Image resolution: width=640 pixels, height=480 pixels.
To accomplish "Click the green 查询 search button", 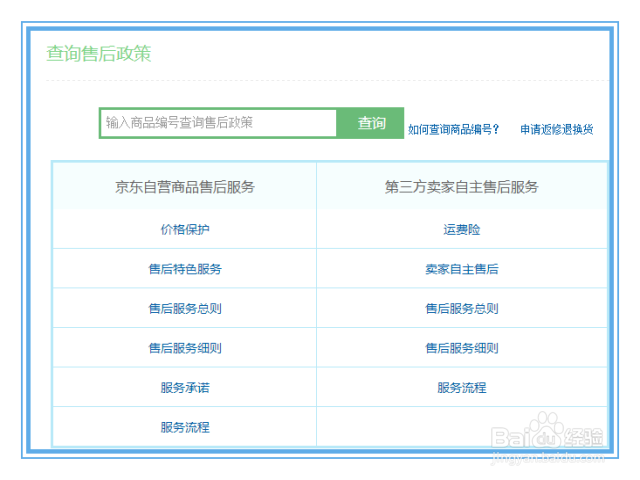I will (371, 123).
